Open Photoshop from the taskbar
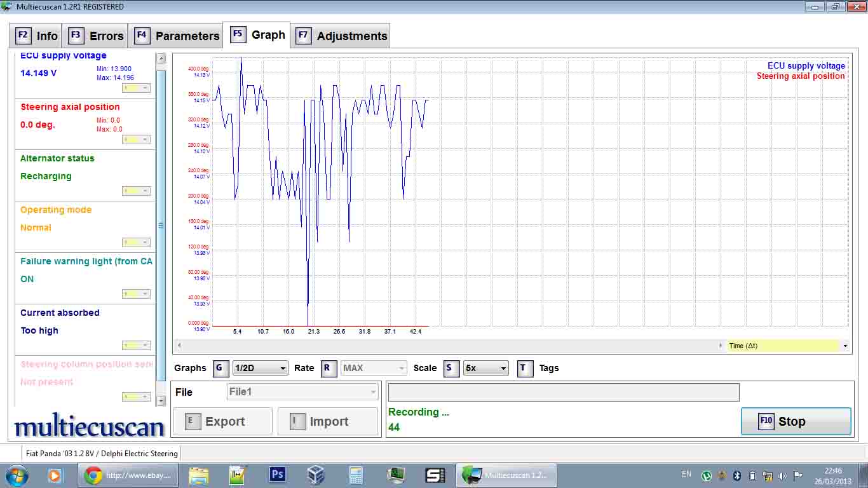Viewport: 868px width, 488px height. click(278, 475)
